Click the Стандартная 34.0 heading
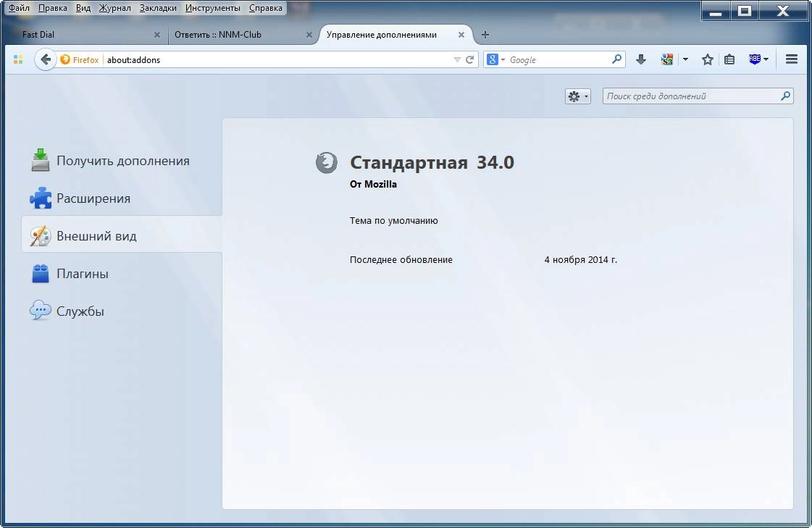The width and height of the screenshot is (812, 528). [x=432, y=162]
